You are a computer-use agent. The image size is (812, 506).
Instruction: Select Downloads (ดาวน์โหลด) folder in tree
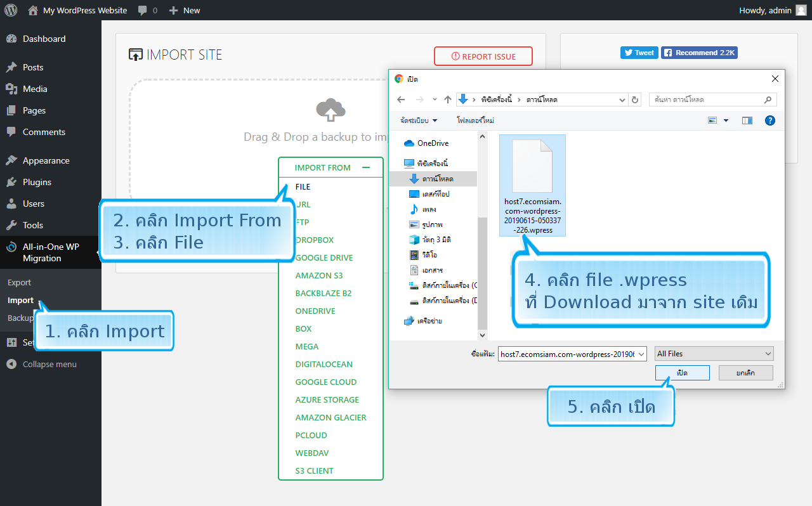pos(434,179)
